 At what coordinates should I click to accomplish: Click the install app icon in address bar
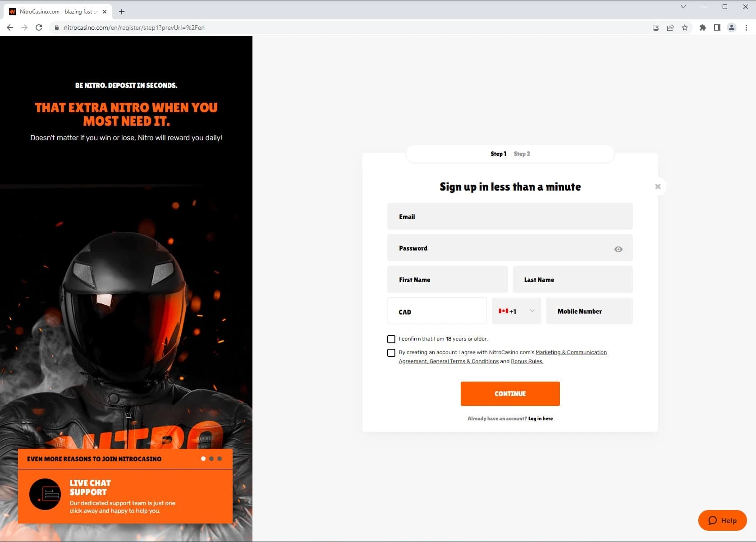click(x=656, y=27)
